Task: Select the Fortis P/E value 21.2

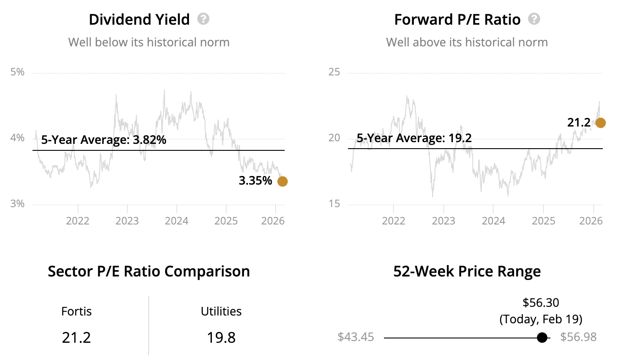Action: (76, 337)
